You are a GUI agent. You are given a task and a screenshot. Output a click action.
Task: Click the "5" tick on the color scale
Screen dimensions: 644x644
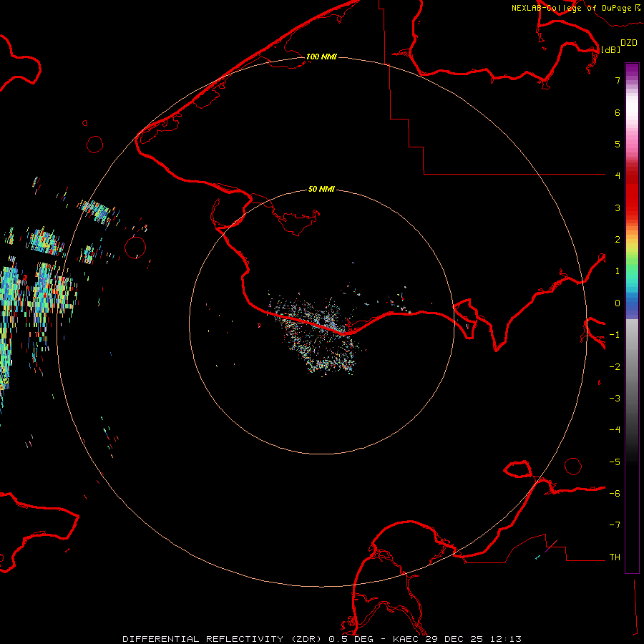tap(618, 144)
